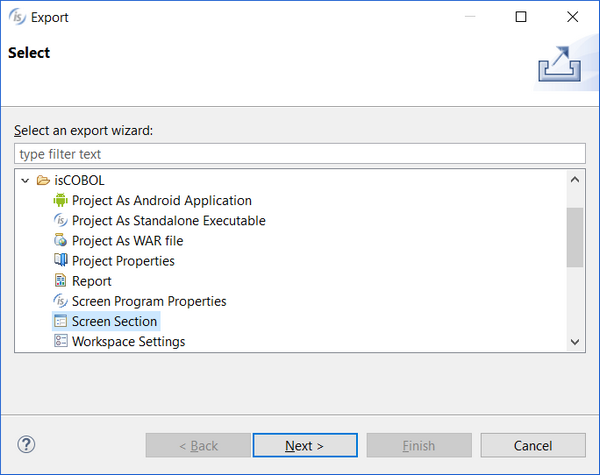Click the Standalone Executable isCOBOL icon
Viewport: 600px width, 475px height.
coord(60,220)
